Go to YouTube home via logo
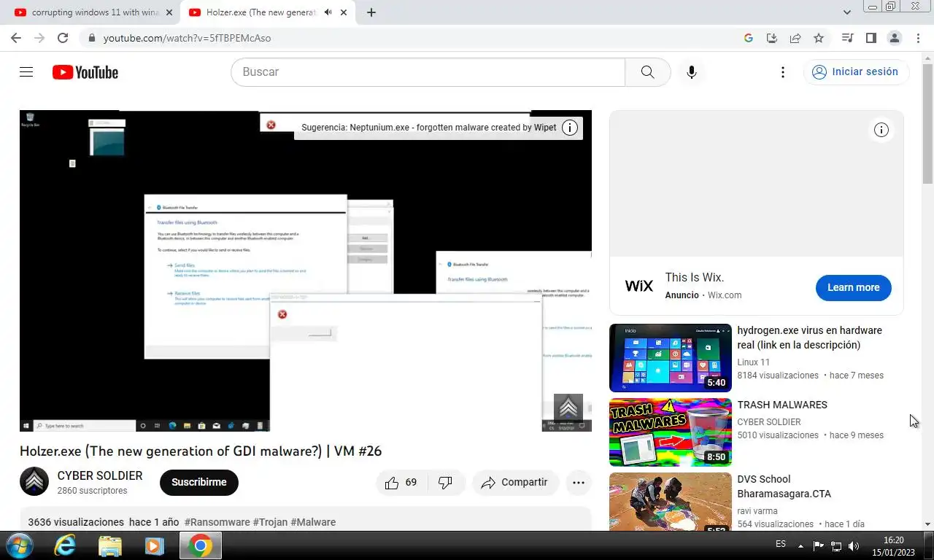The image size is (934, 560). coord(85,72)
